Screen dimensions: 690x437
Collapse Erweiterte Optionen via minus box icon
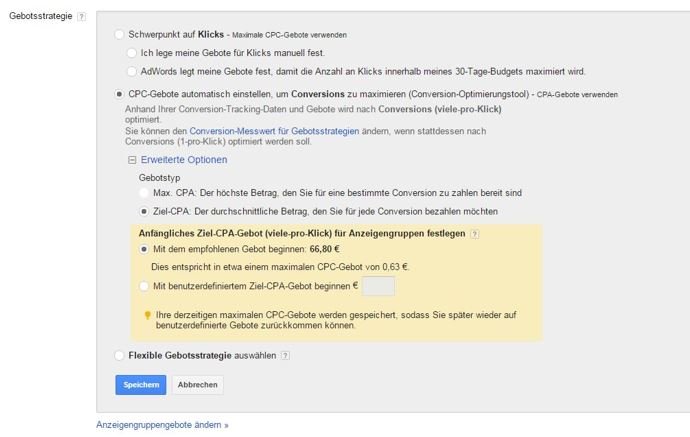coord(132,160)
